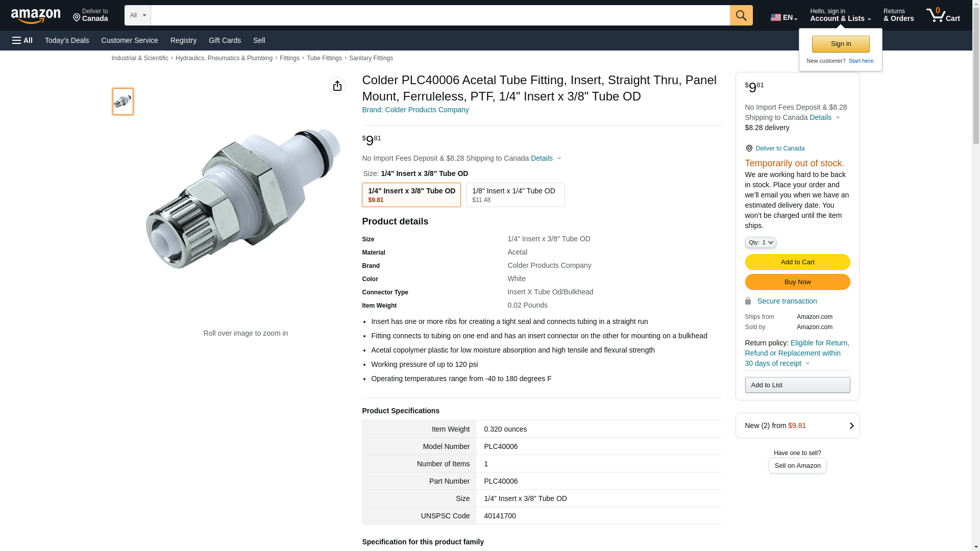Open the search category All dropdown
This screenshot has width=980, height=551.
point(138,15)
